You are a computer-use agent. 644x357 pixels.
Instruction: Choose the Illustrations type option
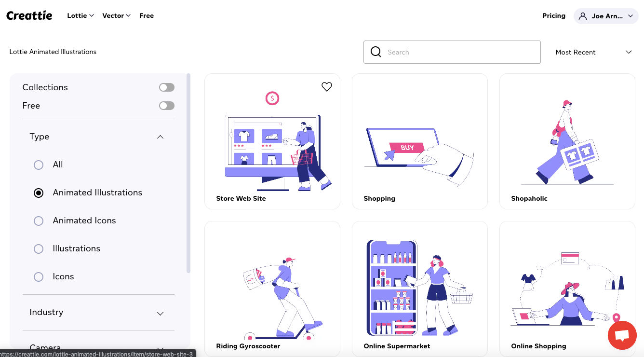coord(39,248)
